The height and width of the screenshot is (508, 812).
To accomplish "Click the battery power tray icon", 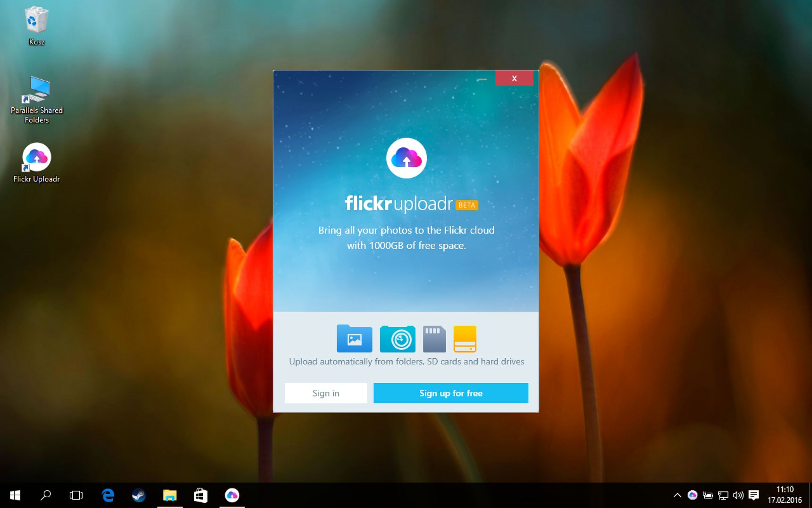I will (x=708, y=495).
